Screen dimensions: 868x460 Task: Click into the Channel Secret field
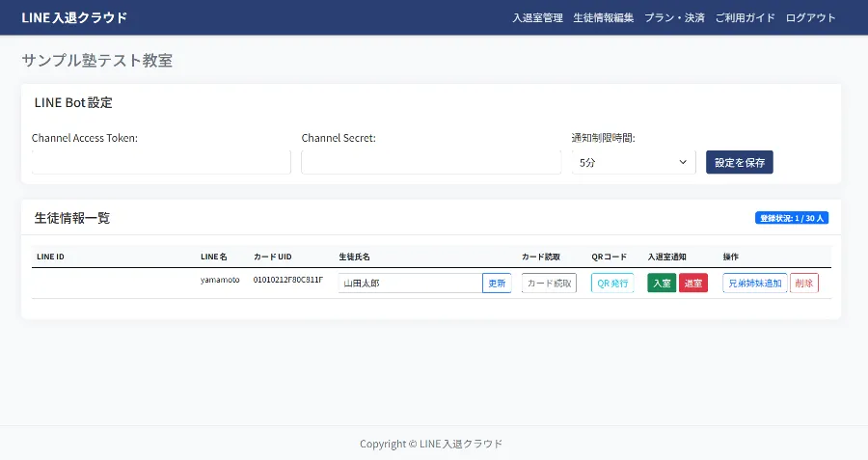(431, 162)
